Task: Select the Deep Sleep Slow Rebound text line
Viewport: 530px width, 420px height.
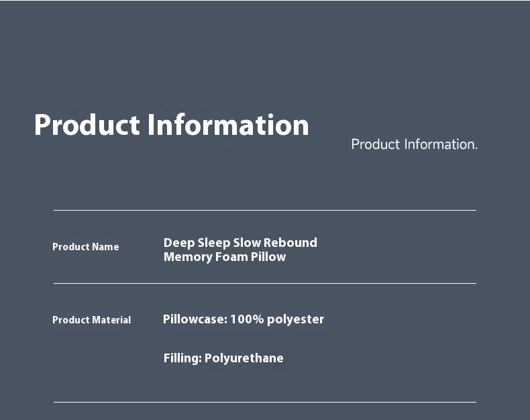Action: (x=240, y=243)
